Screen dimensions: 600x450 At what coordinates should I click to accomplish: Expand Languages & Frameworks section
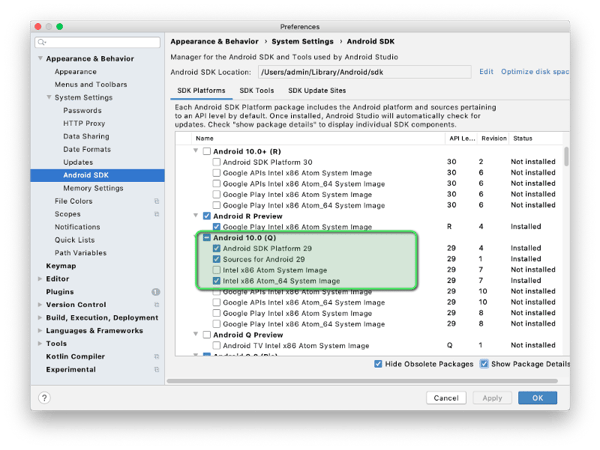pyautogui.click(x=40, y=331)
